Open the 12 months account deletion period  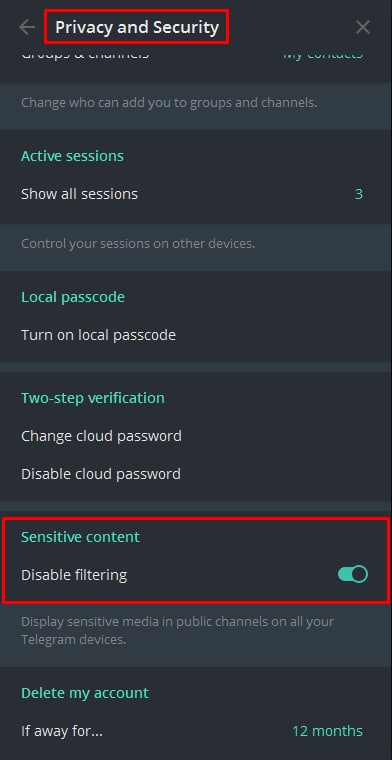327,730
